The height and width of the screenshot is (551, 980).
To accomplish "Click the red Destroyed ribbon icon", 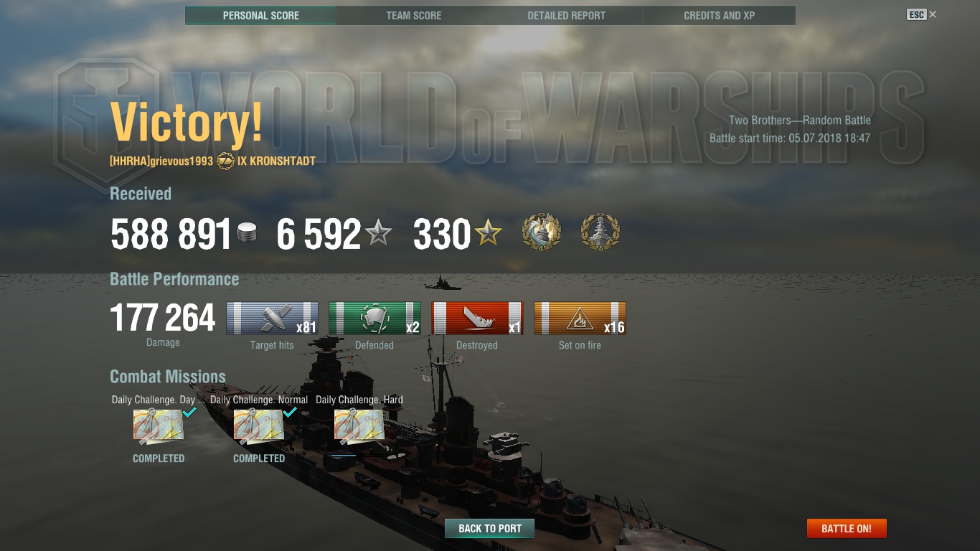I will (477, 319).
